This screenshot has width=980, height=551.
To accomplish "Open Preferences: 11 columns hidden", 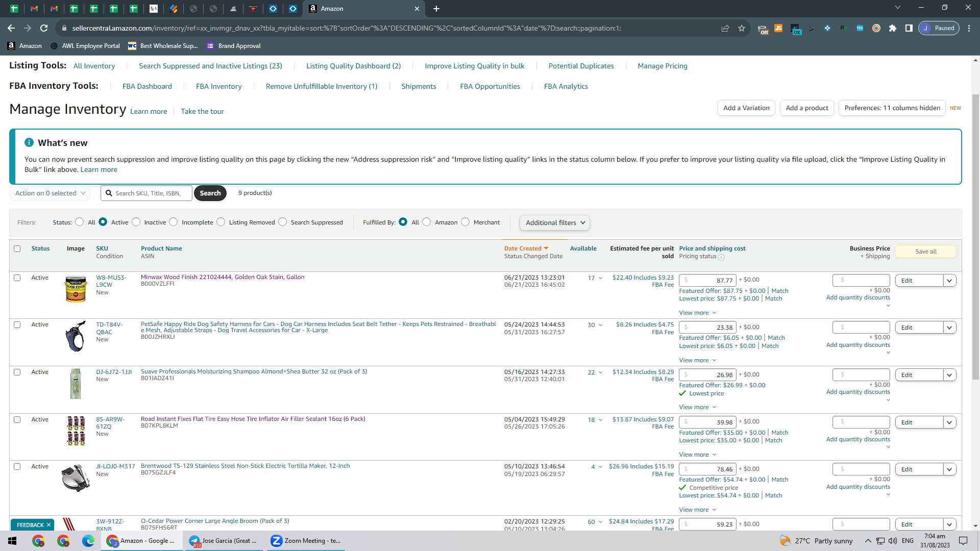I will [892, 108].
